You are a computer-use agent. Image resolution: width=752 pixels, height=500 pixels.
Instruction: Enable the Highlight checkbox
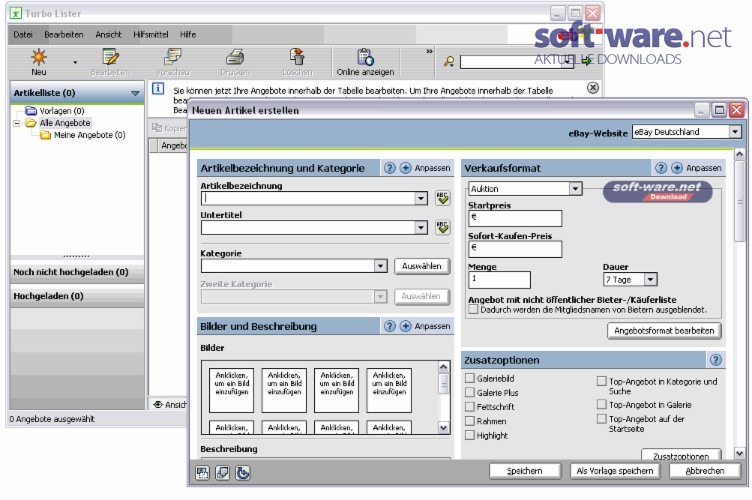tap(470, 435)
